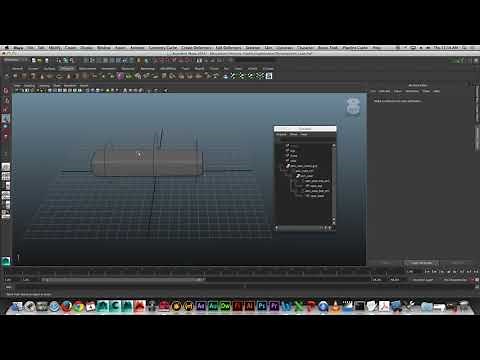The height and width of the screenshot is (360, 480).
Task: Open the Outliner's Display menu
Action: pyautogui.click(x=281, y=134)
